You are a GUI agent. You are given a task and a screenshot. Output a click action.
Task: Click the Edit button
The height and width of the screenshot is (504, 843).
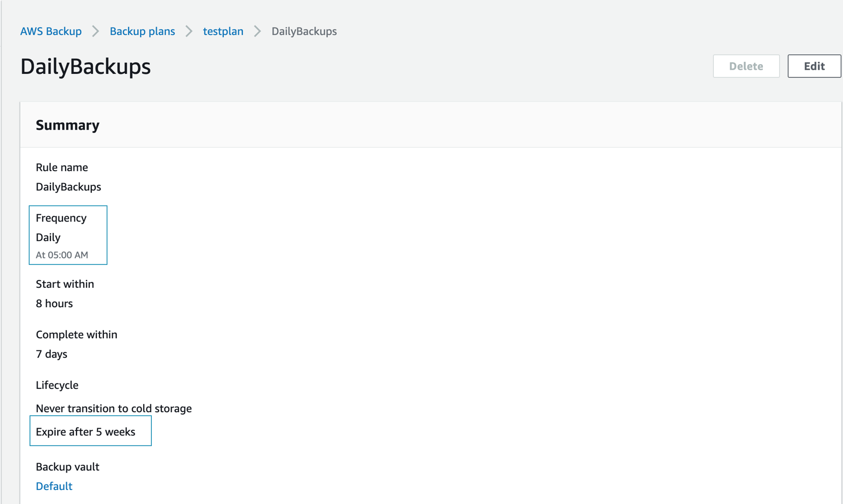point(813,66)
